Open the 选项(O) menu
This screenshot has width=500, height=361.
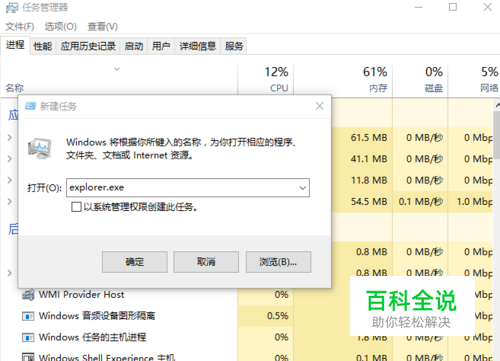point(61,26)
